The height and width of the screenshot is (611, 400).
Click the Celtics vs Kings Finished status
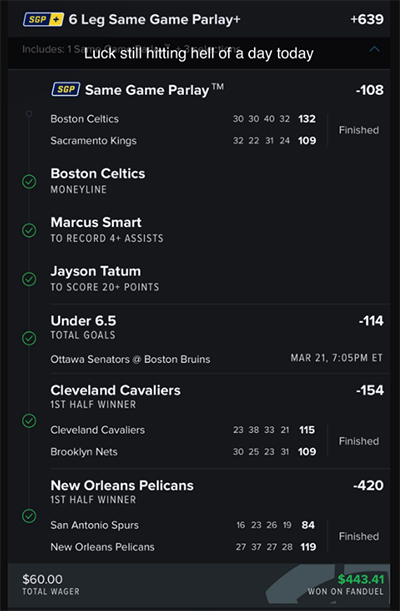(359, 130)
